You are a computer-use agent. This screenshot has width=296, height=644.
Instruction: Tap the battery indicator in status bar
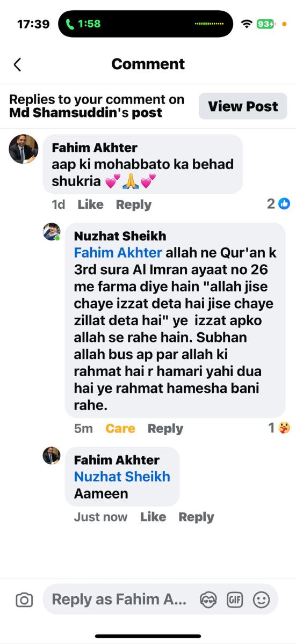[266, 24]
